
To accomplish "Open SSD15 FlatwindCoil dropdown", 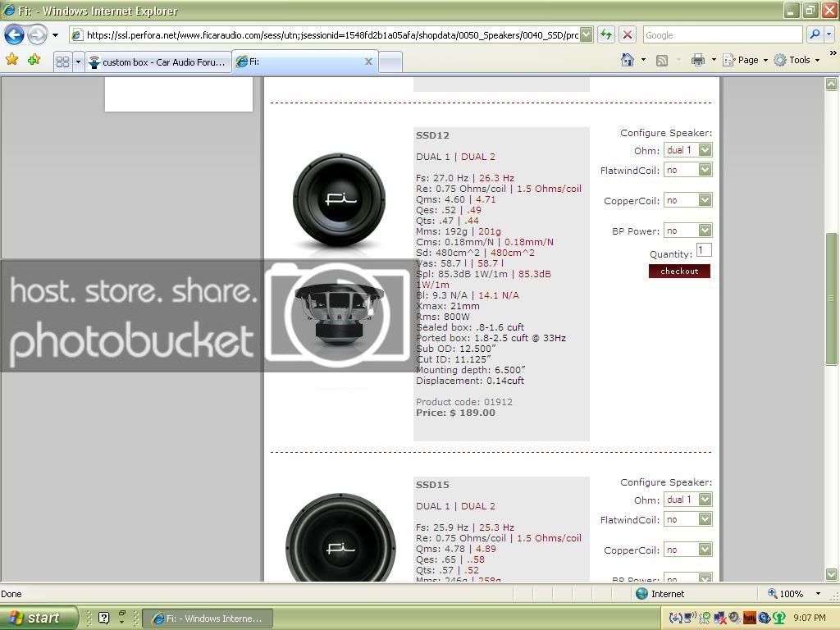I will (x=688, y=519).
